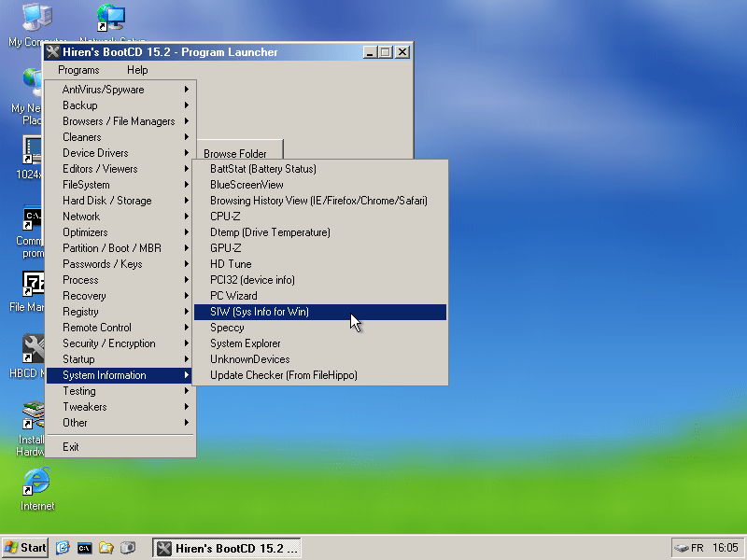Select the System Information menu entry
The height and width of the screenshot is (560, 747).
120,375
